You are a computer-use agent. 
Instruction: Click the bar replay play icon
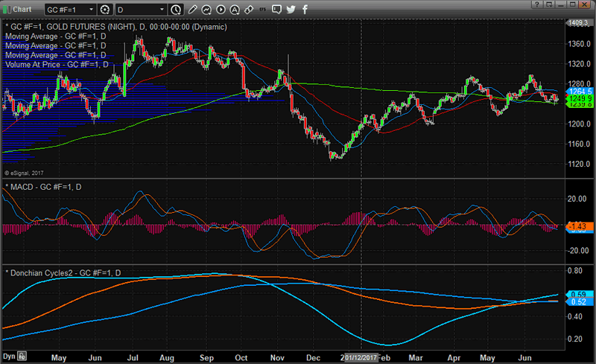[x=219, y=10]
